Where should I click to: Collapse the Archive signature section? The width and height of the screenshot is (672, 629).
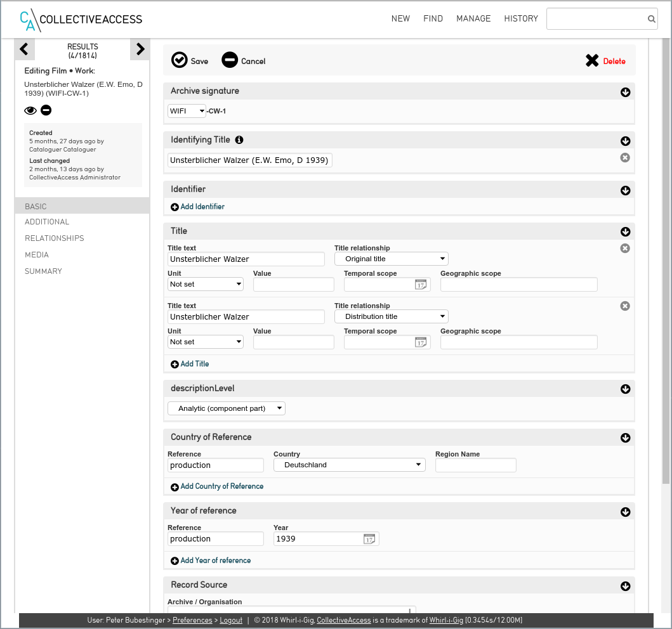(625, 93)
